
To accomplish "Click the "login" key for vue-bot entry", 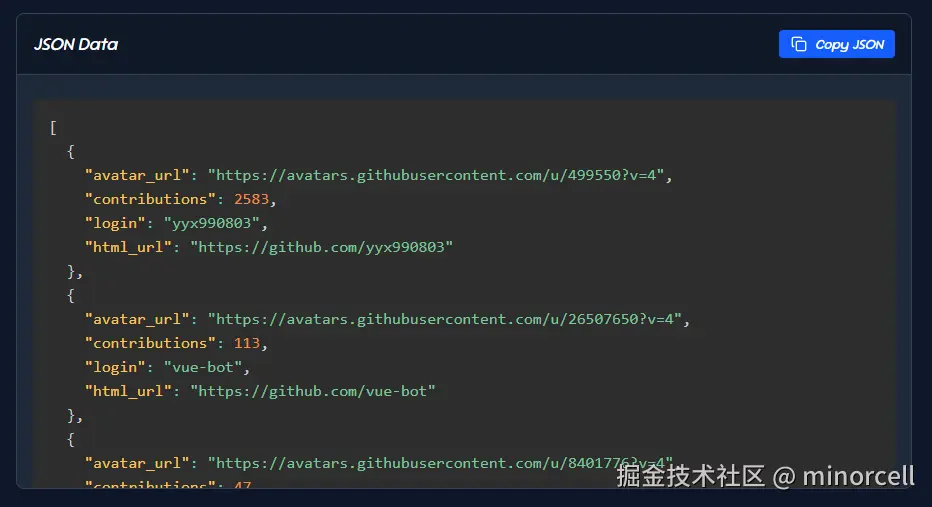I will (x=115, y=367).
